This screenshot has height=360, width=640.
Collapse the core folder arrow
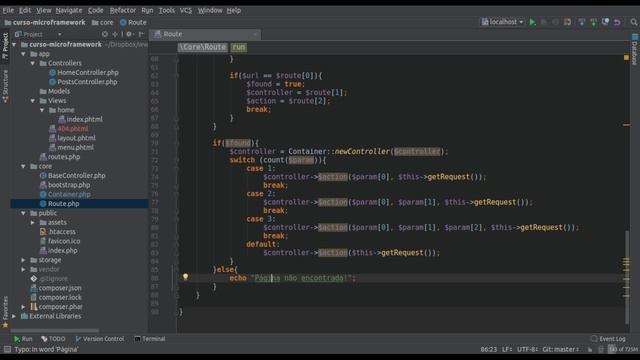pyautogui.click(x=24, y=167)
